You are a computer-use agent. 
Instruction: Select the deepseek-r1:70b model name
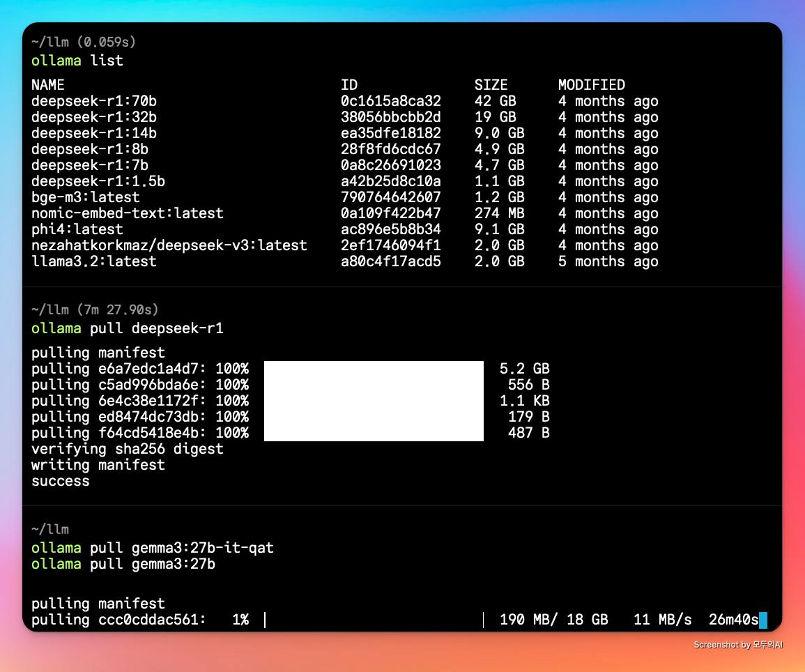[94, 101]
